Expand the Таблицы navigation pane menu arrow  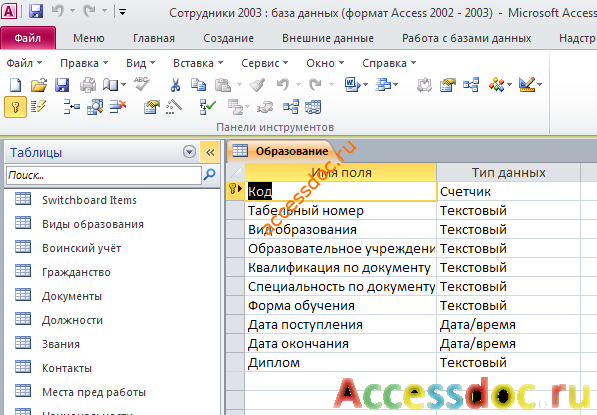point(189,152)
